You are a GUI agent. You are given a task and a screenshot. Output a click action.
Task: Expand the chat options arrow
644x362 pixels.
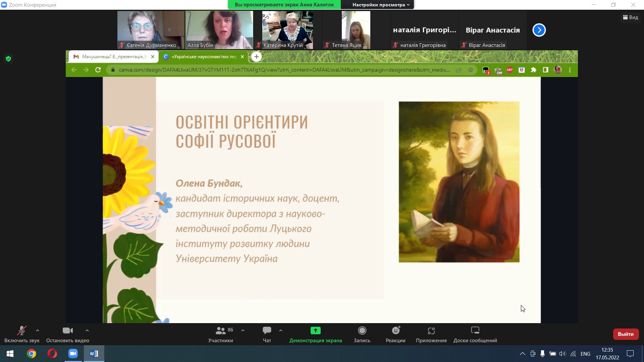point(281,330)
